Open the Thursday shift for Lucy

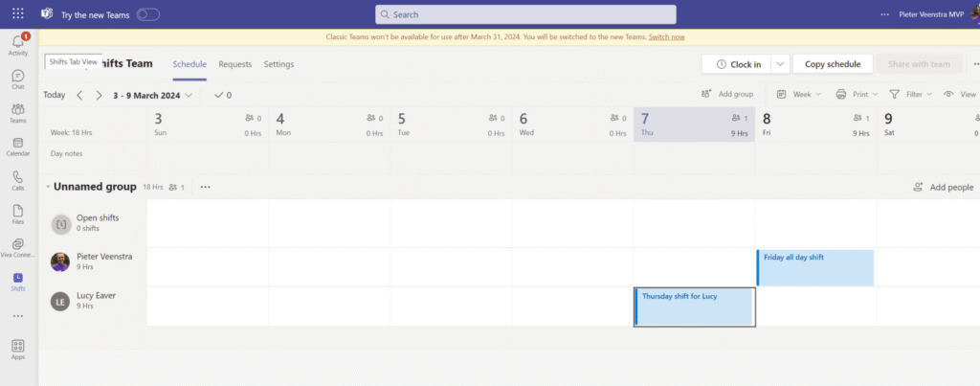(x=695, y=307)
